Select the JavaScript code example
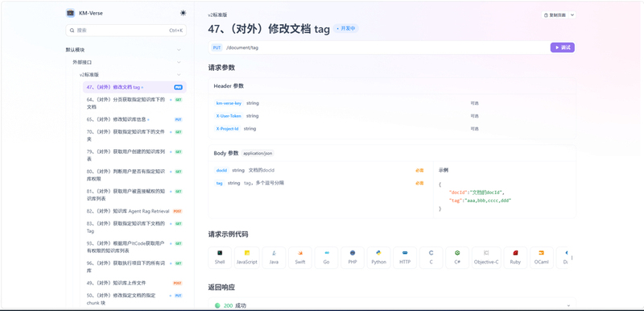644x311 pixels. click(x=247, y=258)
